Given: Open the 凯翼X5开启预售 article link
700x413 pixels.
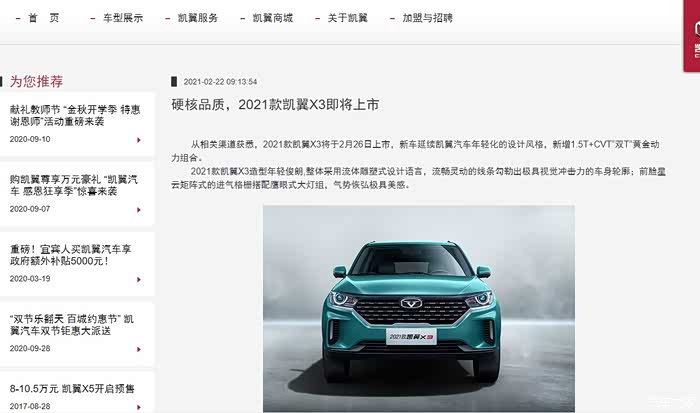Looking at the screenshot, I should point(72,388).
